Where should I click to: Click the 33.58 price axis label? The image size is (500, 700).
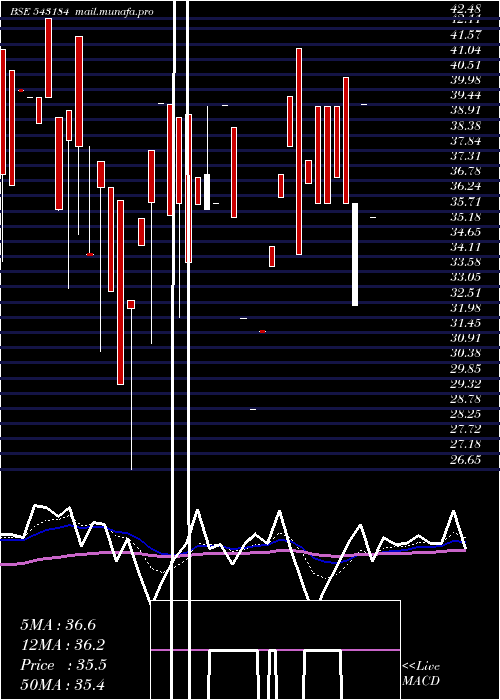tap(465, 262)
